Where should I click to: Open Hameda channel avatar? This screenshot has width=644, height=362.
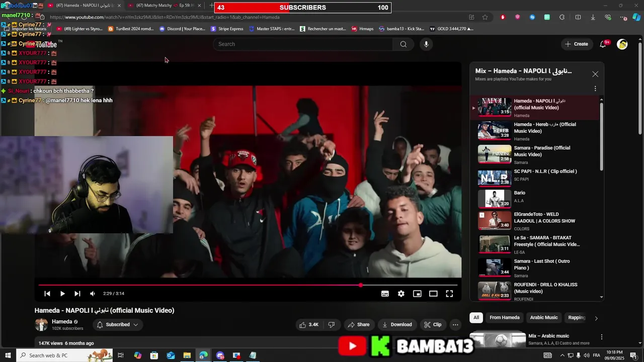(41, 325)
